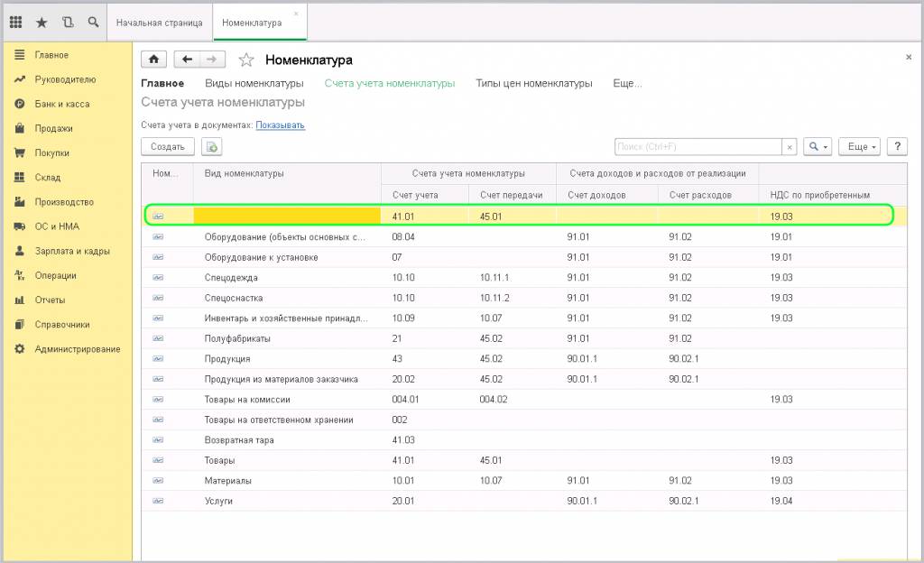Click the Счет расходов column header
The width and height of the screenshot is (924, 563).
click(x=708, y=195)
